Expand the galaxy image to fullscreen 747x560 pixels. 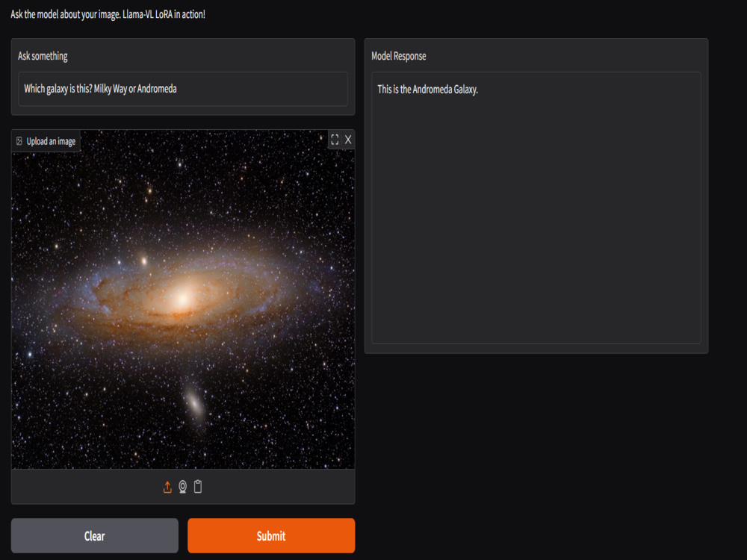[335, 140]
